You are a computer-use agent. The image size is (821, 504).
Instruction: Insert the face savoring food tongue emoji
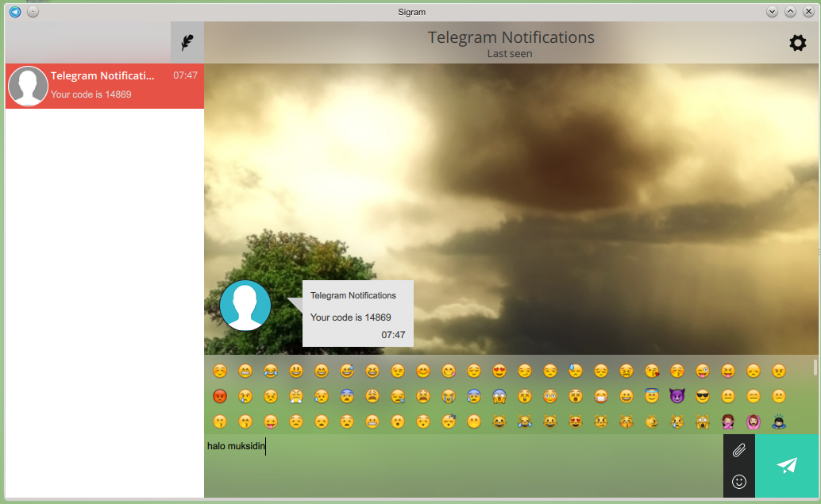pos(449,371)
